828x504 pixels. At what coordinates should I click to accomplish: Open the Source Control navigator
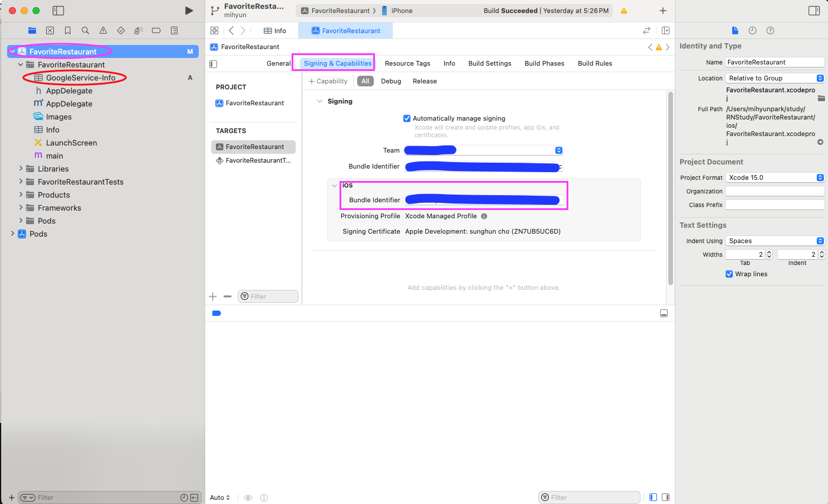pyautogui.click(x=50, y=30)
